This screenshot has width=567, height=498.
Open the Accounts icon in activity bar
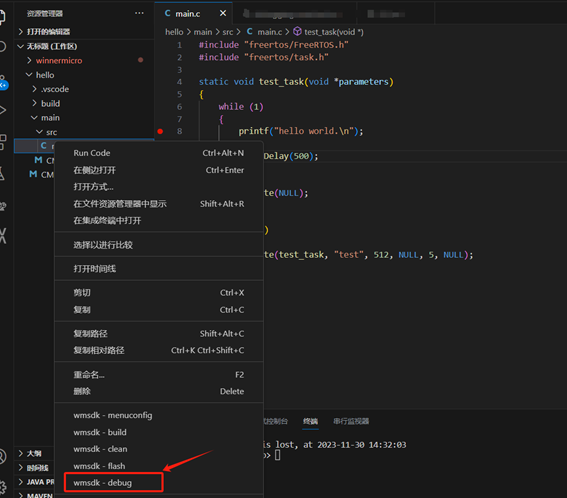coord(2,457)
